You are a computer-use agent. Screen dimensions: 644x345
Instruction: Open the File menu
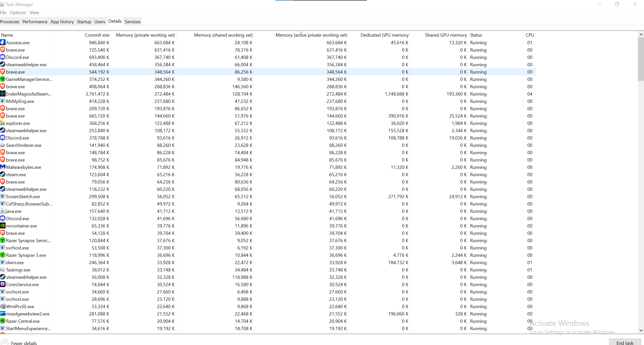3,13
